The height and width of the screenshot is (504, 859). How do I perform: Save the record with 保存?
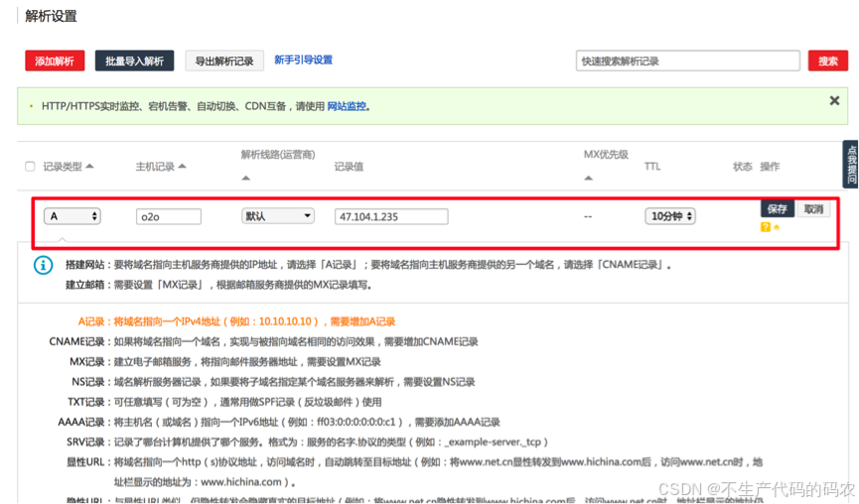777,208
